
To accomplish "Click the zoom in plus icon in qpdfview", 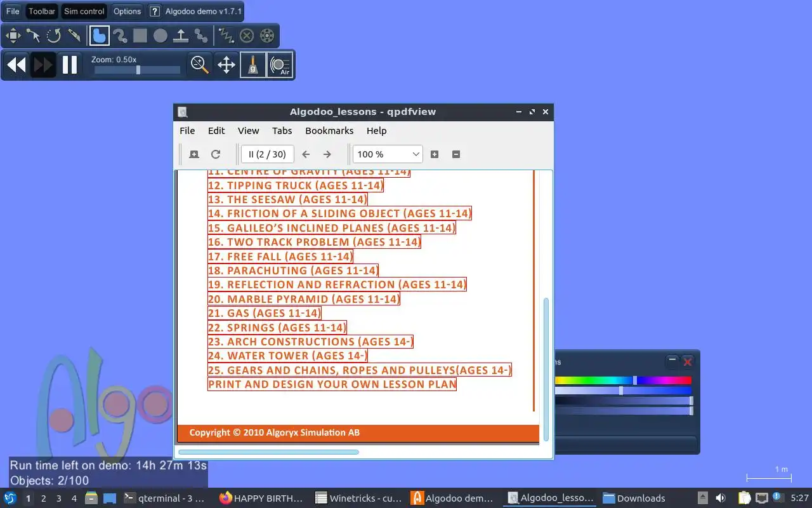I will (435, 154).
